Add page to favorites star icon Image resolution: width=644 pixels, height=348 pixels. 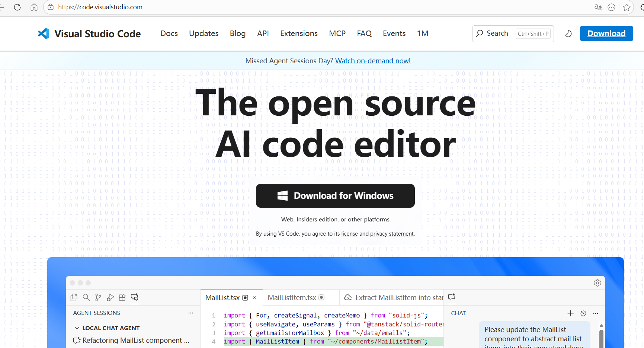[x=627, y=7]
